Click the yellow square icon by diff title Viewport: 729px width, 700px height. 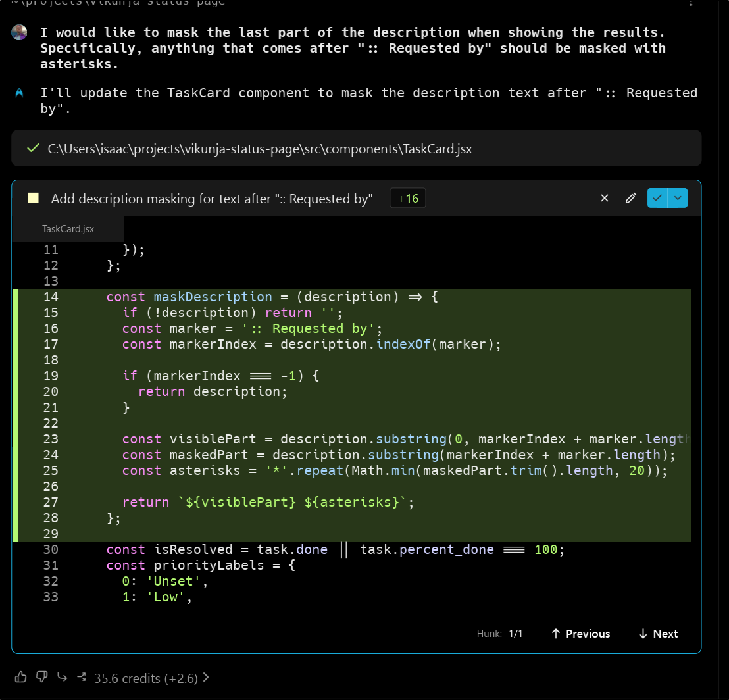[34, 199]
